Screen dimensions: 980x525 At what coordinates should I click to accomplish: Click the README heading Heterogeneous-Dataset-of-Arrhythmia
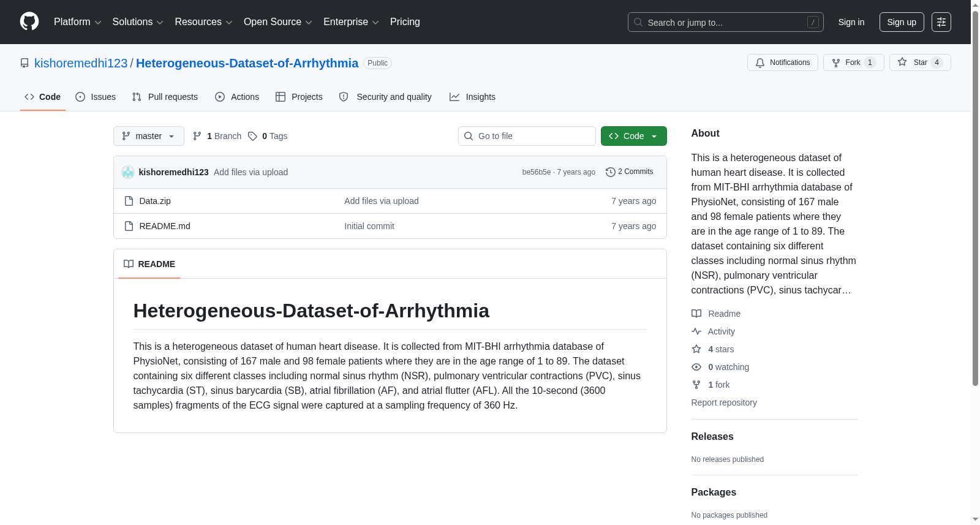tap(311, 311)
